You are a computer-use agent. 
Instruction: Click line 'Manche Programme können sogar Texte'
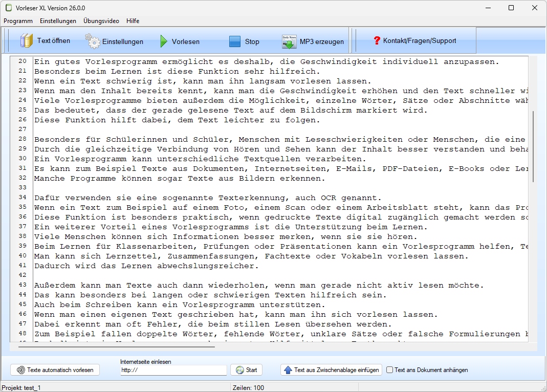click(180, 179)
